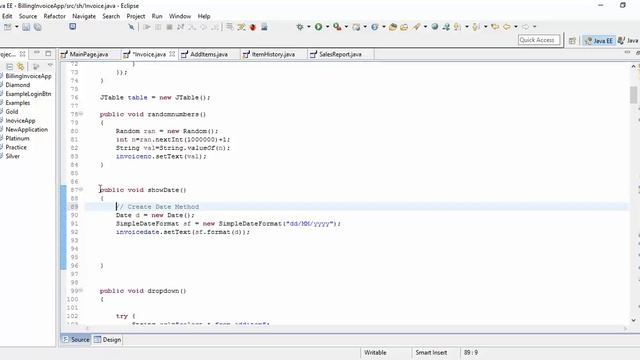Click the Forward navigation arrow icon
The image size is (640, 360).
click(525, 27)
